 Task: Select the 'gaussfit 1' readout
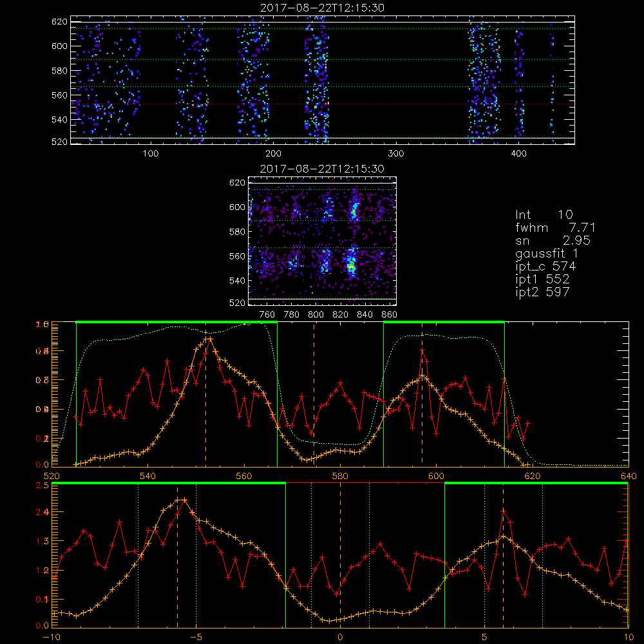547,253
